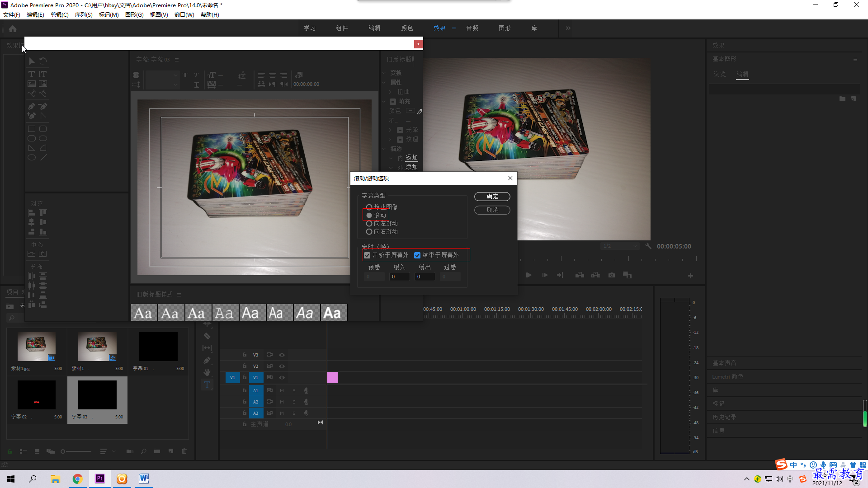Click the fill 颜色 swatch
Viewport: 868px width, 488px height.
point(410,111)
